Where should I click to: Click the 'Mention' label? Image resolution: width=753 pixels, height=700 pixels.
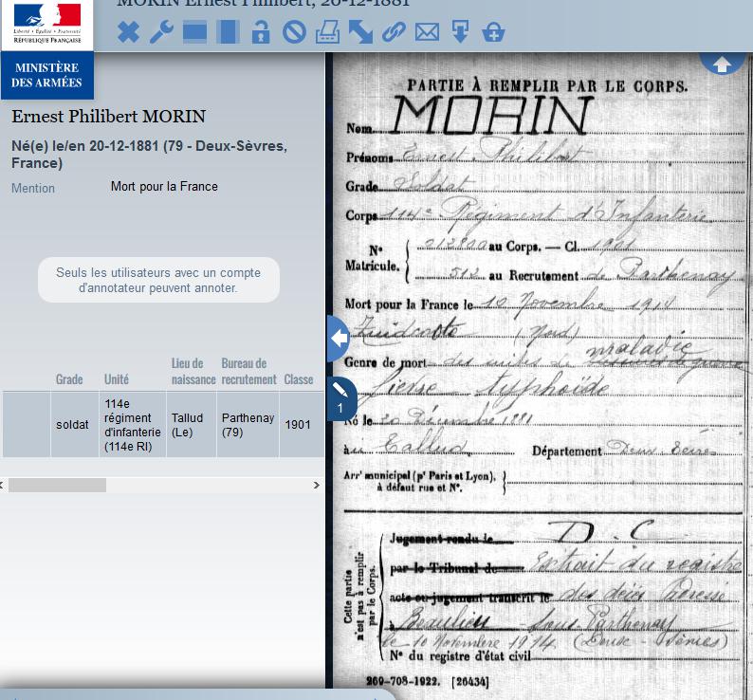tap(33, 189)
